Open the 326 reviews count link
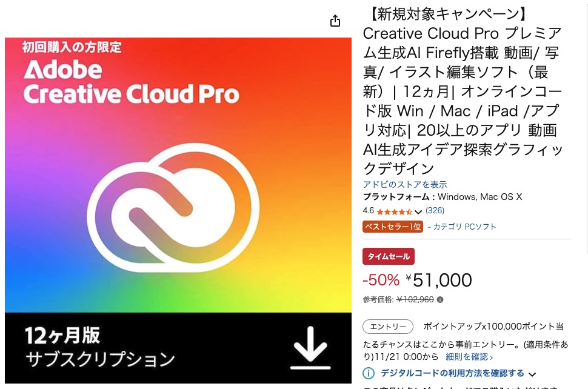The width and height of the screenshot is (588, 389). click(x=435, y=211)
